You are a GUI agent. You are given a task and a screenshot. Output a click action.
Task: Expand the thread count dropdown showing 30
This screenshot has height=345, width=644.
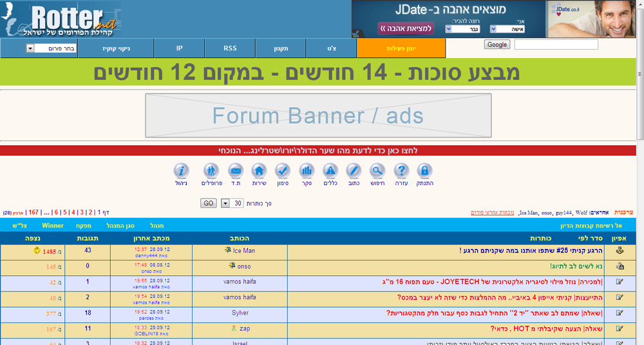tap(225, 203)
